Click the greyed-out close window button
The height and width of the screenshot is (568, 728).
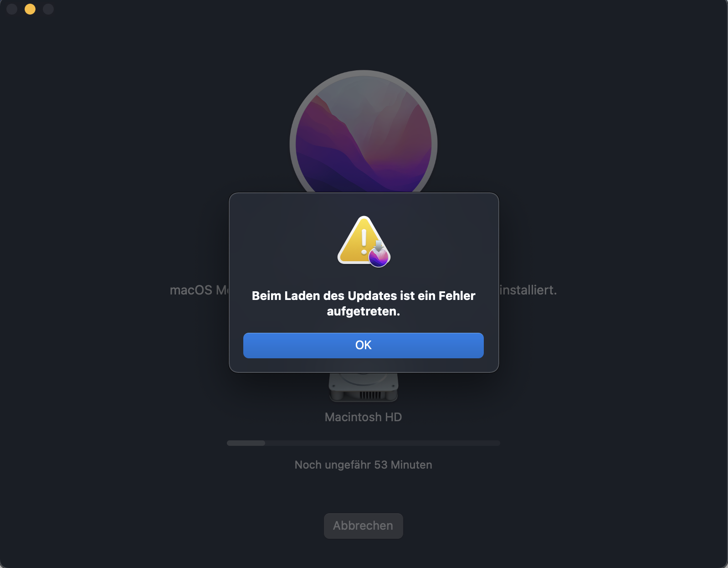click(12, 9)
